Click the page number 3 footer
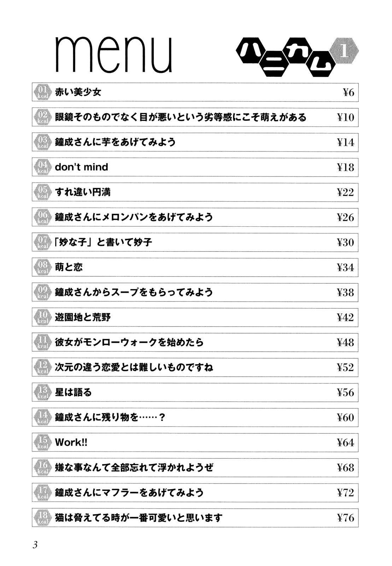392x566 pixels. point(35,545)
